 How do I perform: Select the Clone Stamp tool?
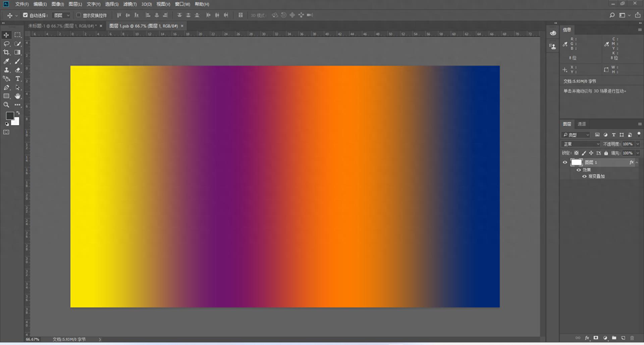[6, 70]
